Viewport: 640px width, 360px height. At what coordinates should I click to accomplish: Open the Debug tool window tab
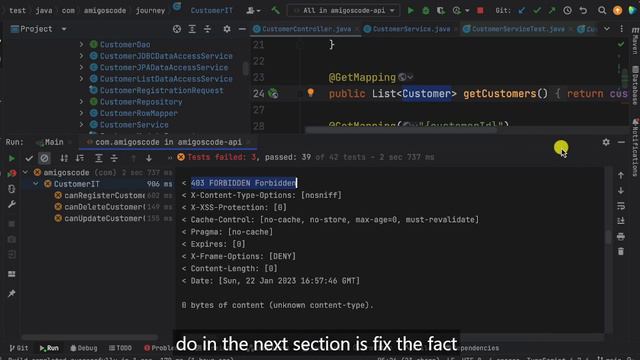click(83, 348)
